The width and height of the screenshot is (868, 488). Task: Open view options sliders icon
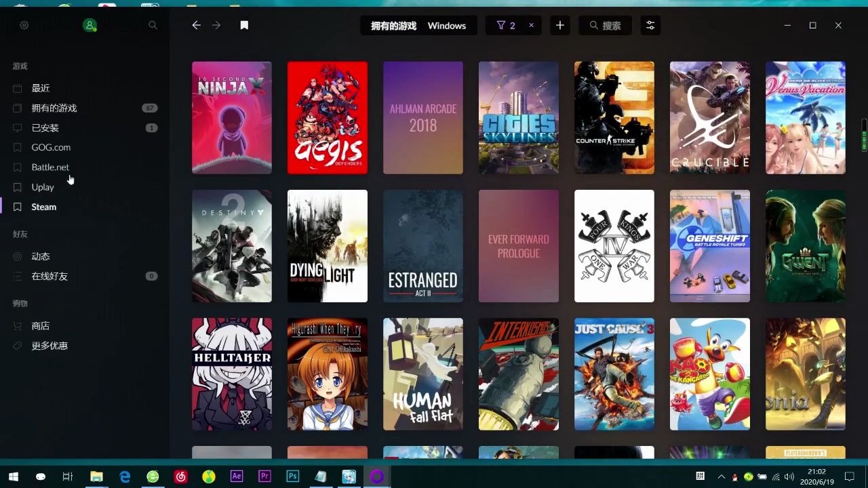(650, 25)
